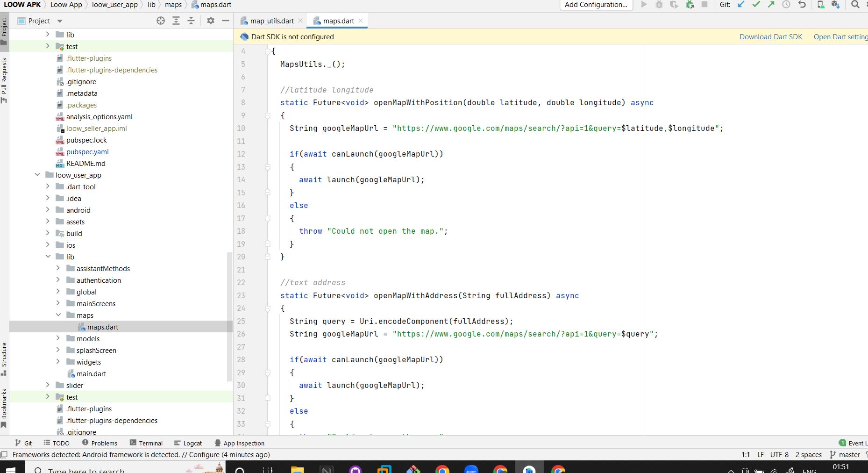Expand the assets folder
Image resolution: width=868 pixels, height=473 pixels.
[x=48, y=222]
